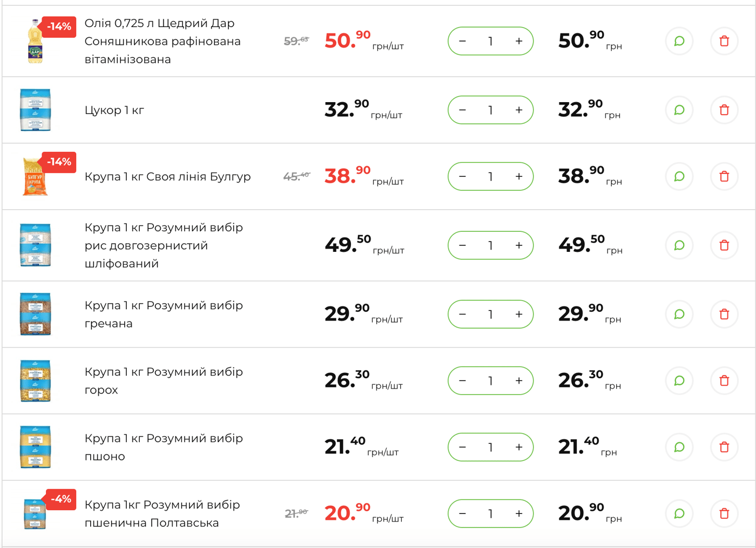The image size is (756, 548).
Task: Delete the гречана buckwheat item
Action: [724, 315]
